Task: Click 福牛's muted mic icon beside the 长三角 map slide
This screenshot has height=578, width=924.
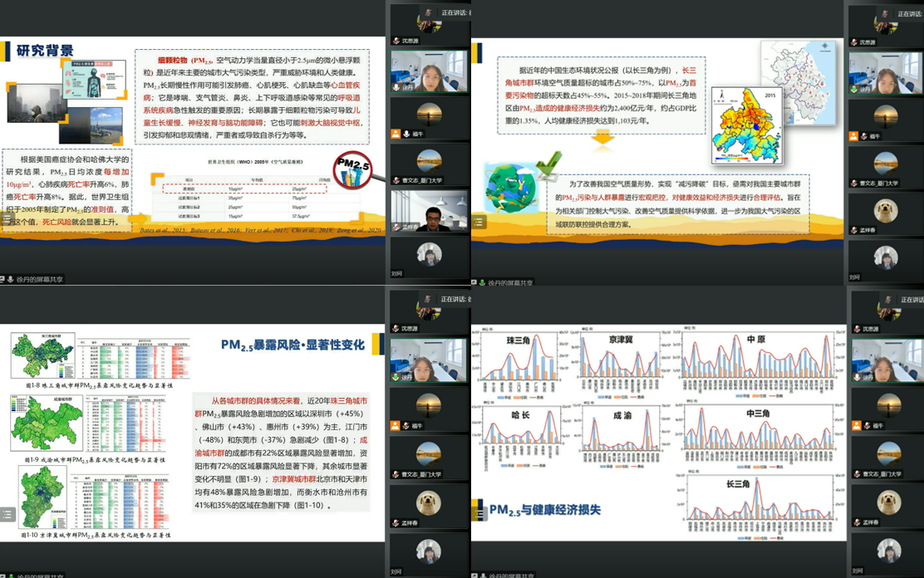Action: [864, 136]
